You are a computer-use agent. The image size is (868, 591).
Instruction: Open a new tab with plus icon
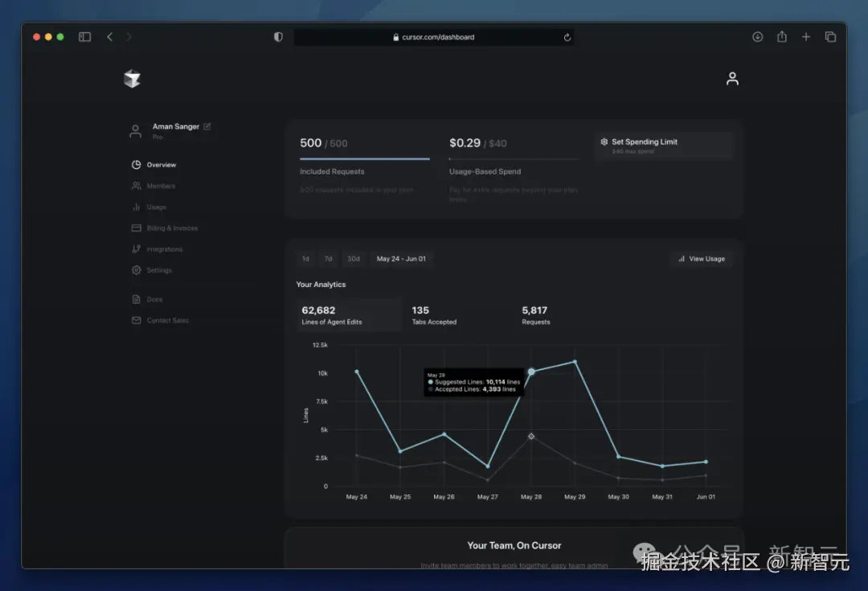pos(806,37)
